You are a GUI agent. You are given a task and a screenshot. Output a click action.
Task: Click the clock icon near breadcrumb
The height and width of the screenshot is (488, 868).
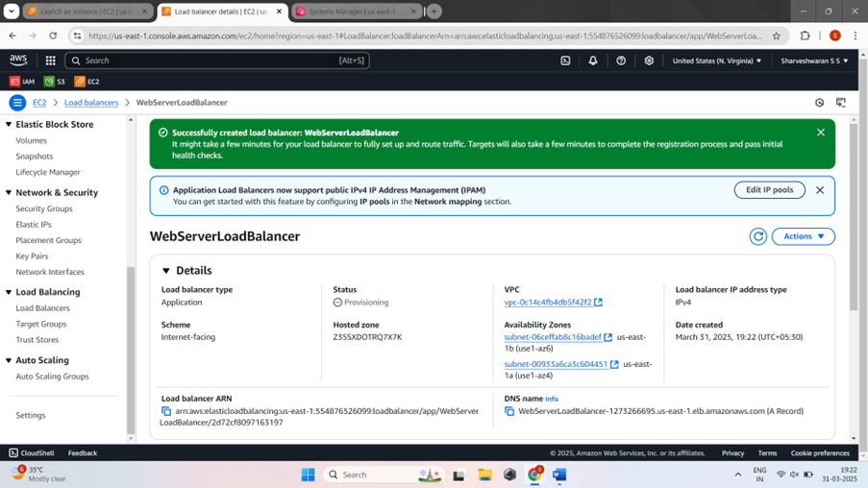819,103
